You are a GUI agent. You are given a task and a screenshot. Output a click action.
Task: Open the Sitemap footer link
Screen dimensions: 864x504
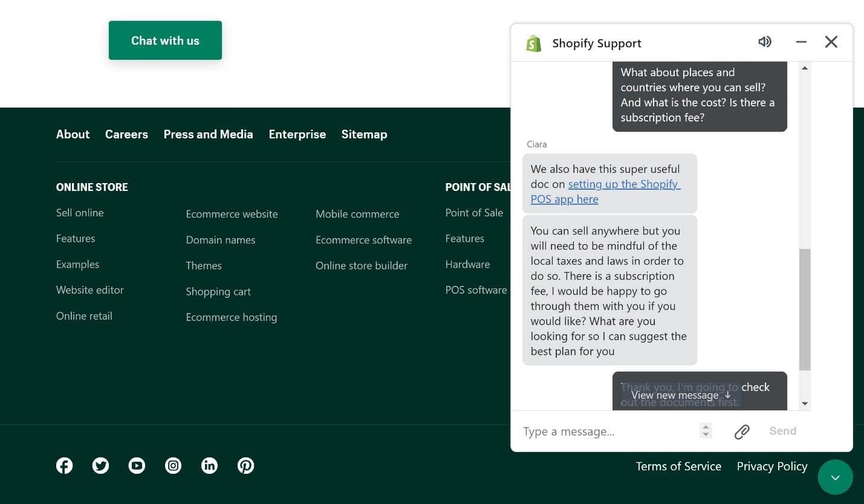click(364, 134)
